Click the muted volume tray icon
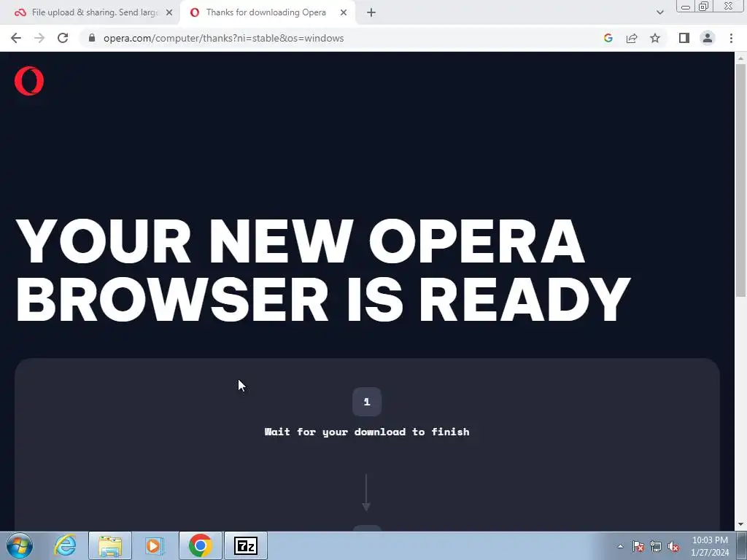The height and width of the screenshot is (560, 747). [673, 546]
